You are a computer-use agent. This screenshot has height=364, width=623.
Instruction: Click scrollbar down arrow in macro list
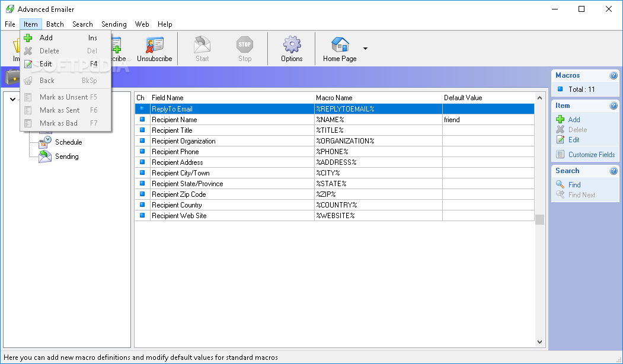(539, 341)
